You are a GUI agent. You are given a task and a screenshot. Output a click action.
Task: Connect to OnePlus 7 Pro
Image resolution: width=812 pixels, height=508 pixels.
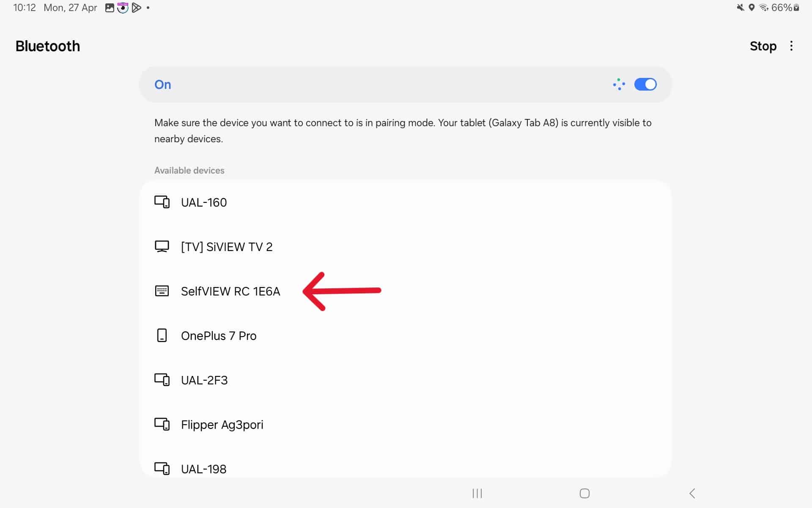pyautogui.click(x=219, y=336)
